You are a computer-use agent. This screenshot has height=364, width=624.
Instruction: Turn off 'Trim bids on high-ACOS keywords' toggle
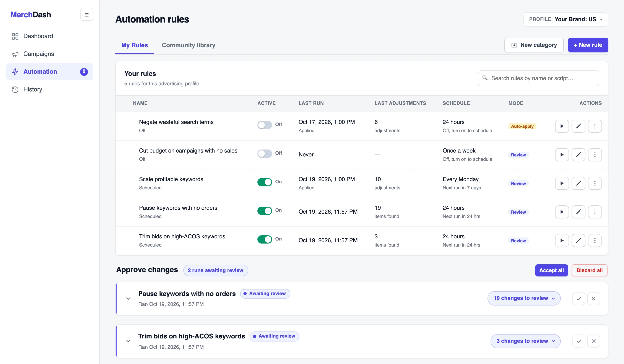coord(265,239)
